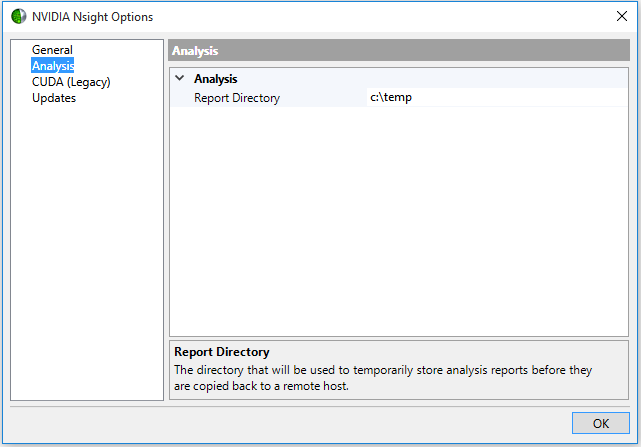The height and width of the screenshot is (447, 641).
Task: Click the Report Directory description heading
Action: [x=222, y=352]
